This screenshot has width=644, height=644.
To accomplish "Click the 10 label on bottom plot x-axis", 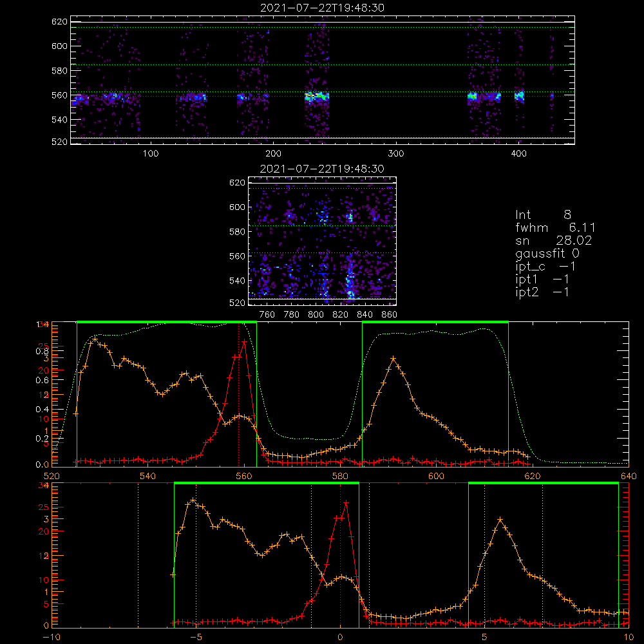I will (629, 638).
